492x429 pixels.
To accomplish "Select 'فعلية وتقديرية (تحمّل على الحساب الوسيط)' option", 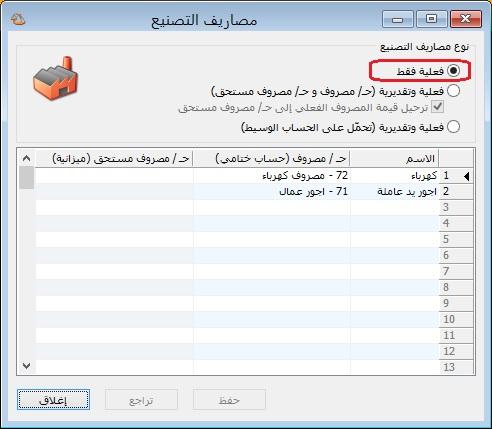I will click(x=454, y=127).
